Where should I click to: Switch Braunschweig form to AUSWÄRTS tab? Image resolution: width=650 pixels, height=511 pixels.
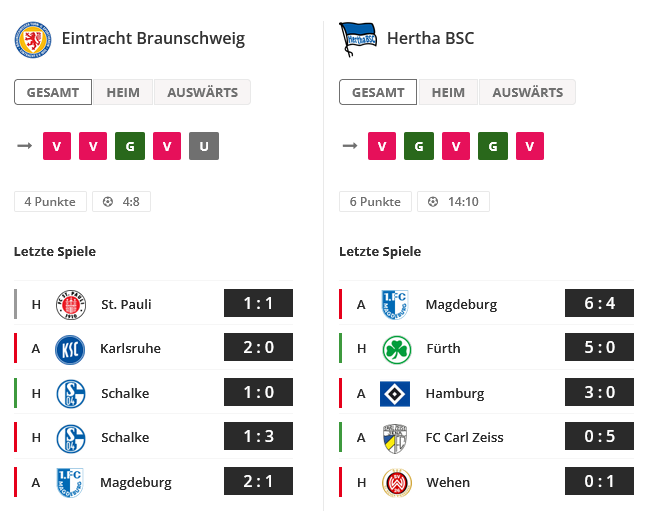pyautogui.click(x=203, y=92)
